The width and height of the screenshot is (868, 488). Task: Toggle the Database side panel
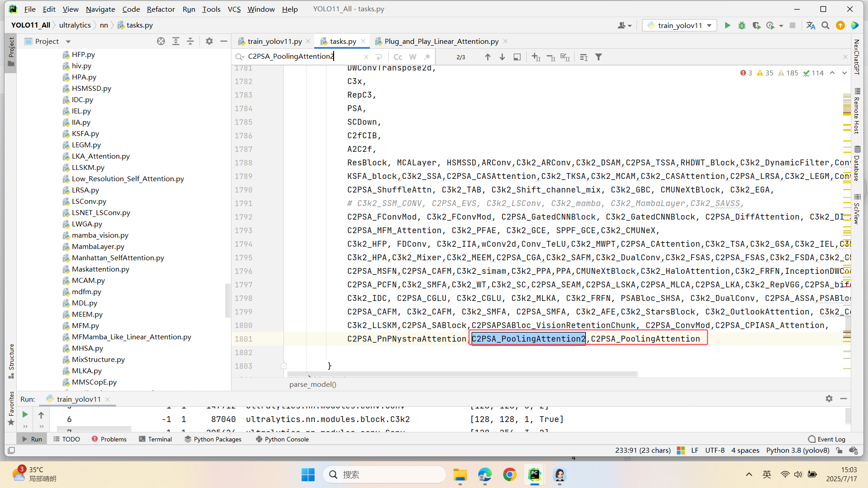tap(857, 163)
